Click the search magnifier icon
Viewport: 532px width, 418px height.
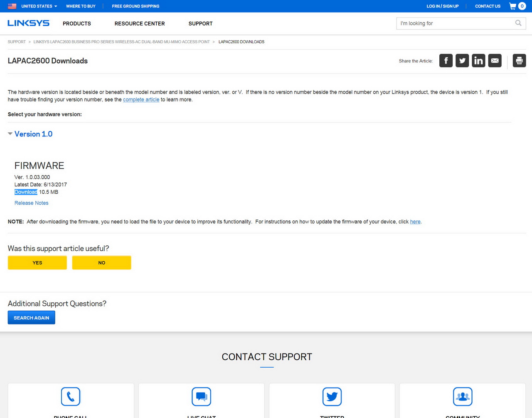coord(518,23)
